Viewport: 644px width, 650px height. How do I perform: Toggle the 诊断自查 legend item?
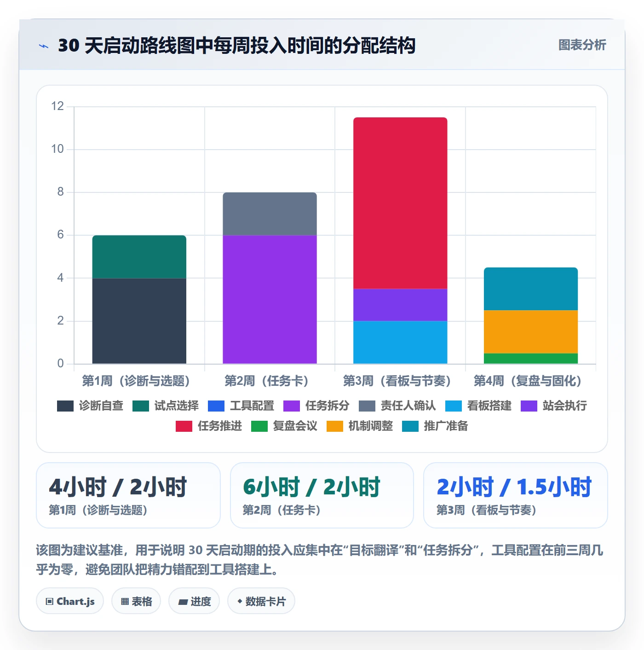tap(90, 406)
